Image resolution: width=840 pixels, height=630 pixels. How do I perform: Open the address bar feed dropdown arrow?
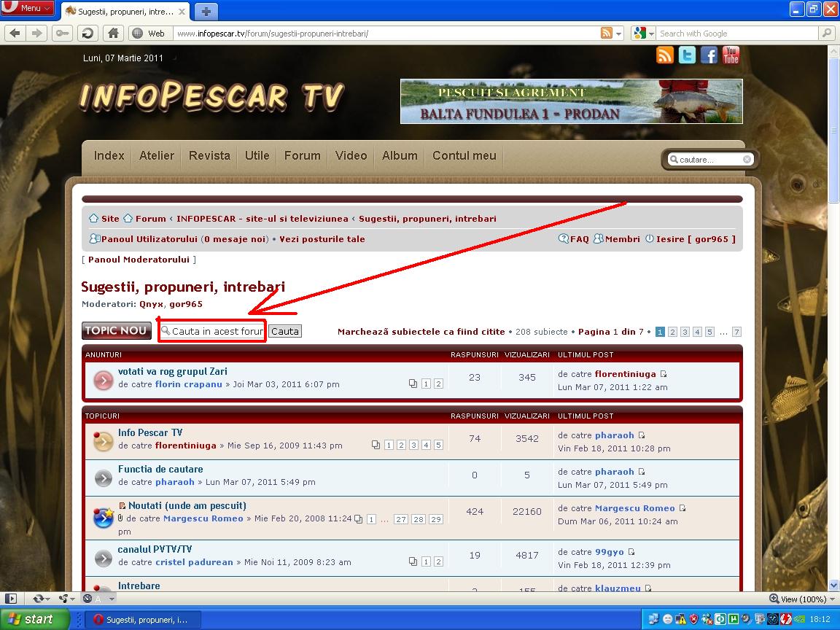pyautogui.click(x=619, y=34)
